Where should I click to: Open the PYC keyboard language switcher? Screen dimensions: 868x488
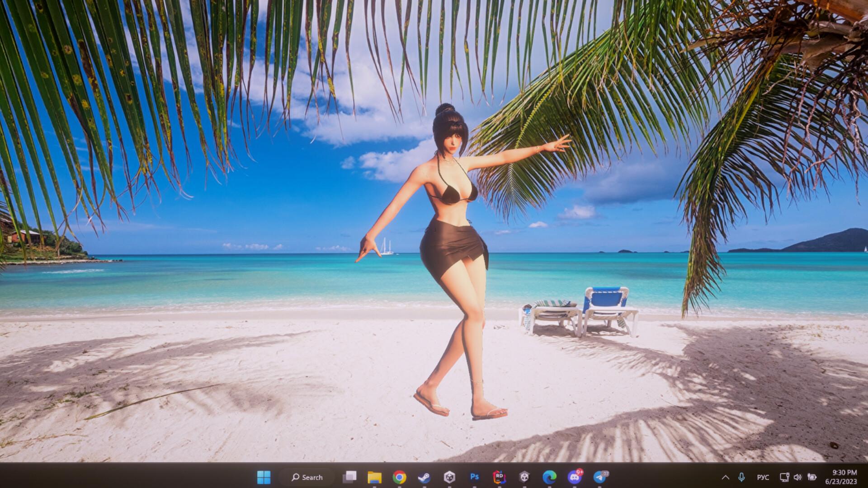[763, 477]
